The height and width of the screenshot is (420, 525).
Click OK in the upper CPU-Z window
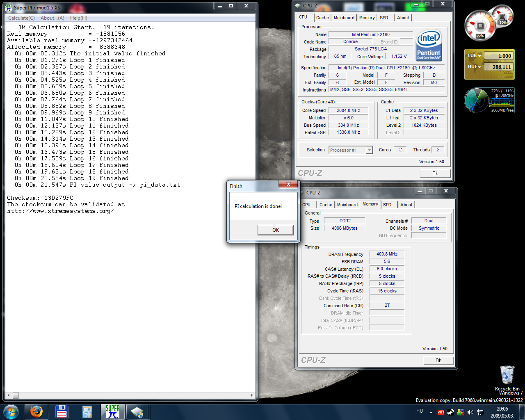point(435,173)
